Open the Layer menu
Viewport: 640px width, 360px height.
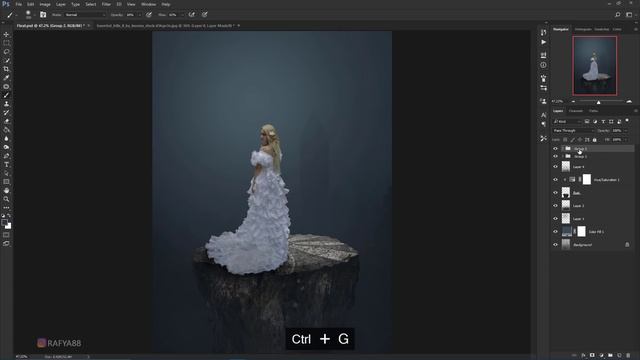tap(60, 4)
